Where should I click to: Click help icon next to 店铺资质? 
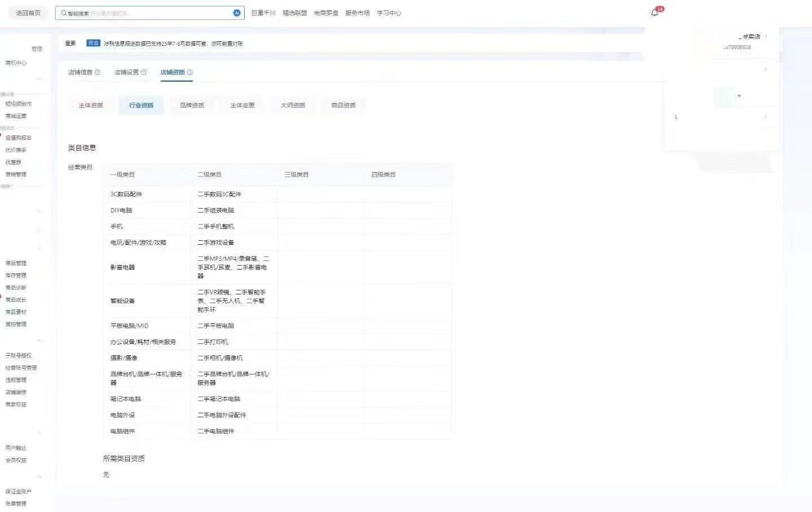point(190,72)
